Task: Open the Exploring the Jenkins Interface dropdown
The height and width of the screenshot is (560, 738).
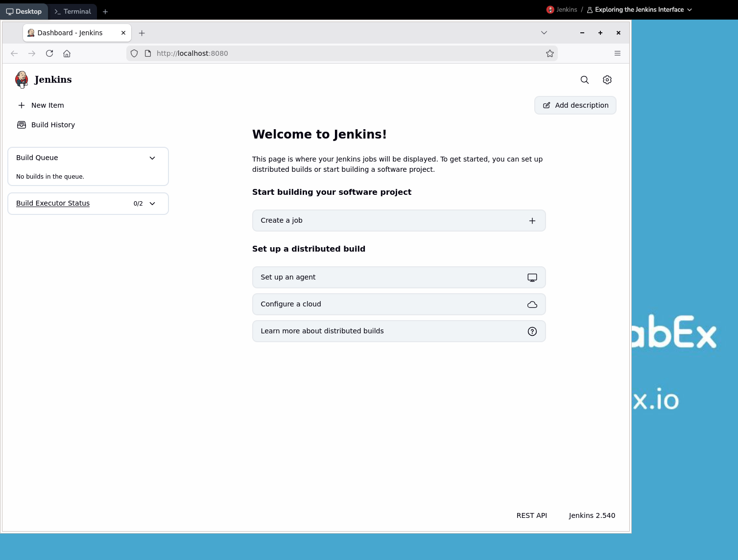Action: pos(639,9)
